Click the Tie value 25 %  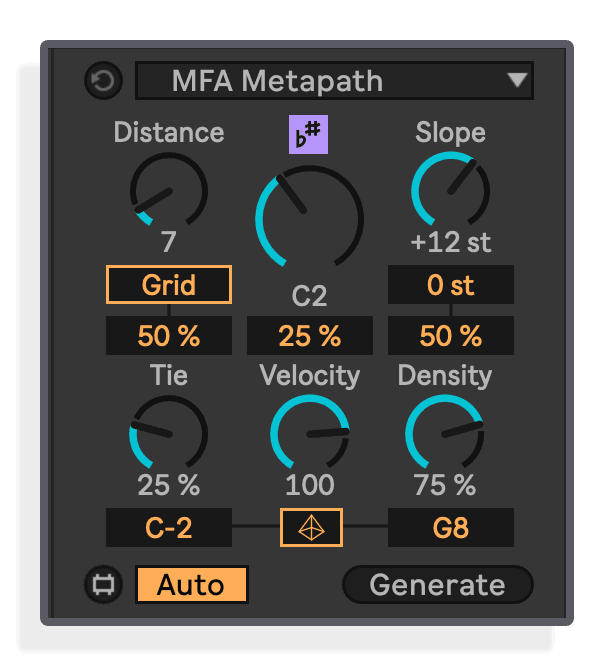[169, 485]
